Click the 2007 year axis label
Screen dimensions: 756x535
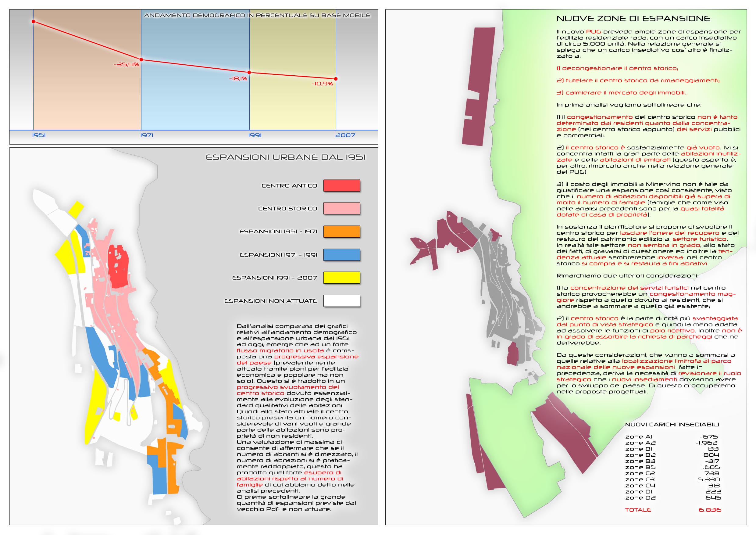pos(345,135)
